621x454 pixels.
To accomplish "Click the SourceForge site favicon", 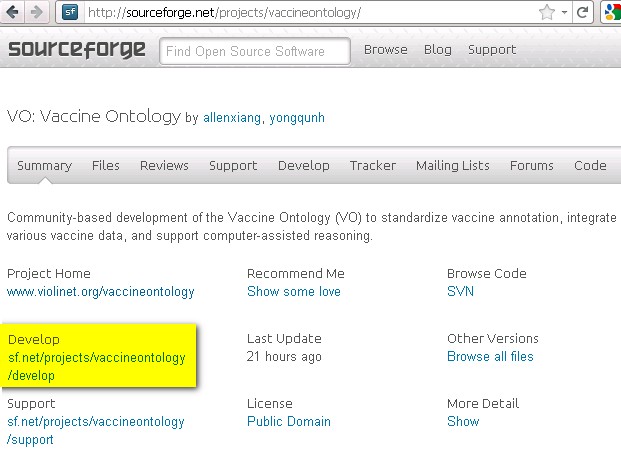I will tap(70, 12).
